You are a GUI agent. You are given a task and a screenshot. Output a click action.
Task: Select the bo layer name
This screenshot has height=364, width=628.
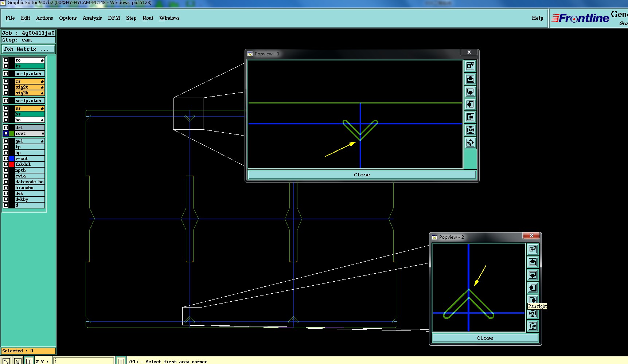click(x=30, y=120)
